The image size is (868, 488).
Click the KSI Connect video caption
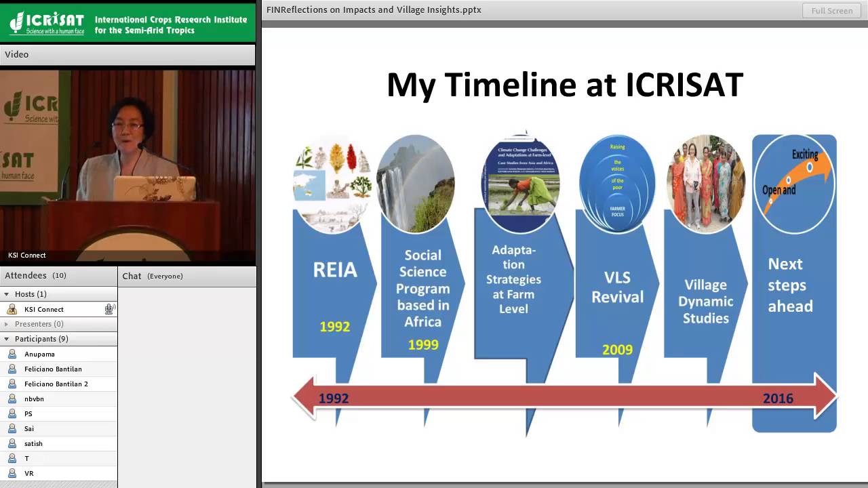tap(27, 256)
